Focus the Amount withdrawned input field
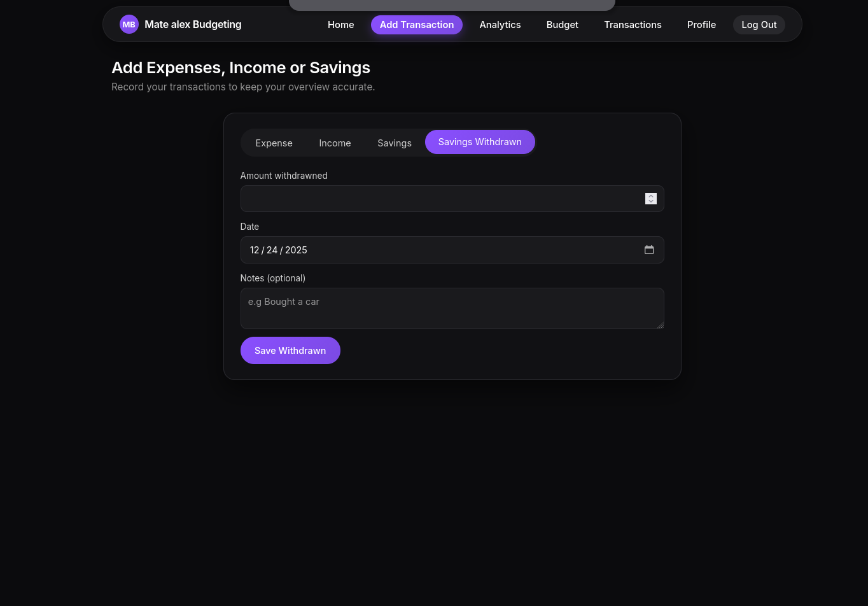The width and height of the screenshot is (868, 606). tap(439, 199)
